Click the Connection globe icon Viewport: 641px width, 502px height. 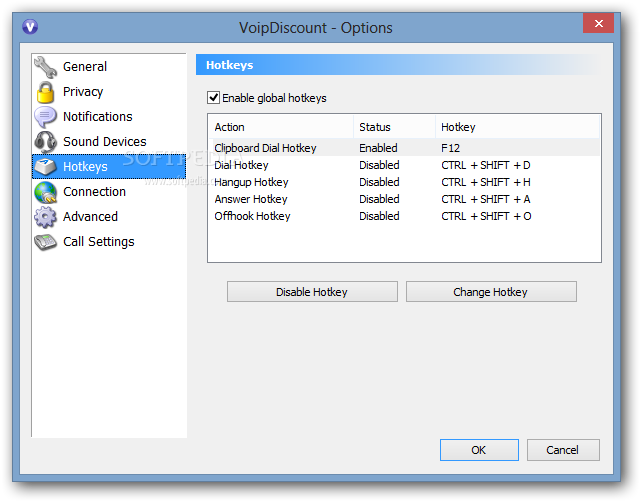[45, 192]
